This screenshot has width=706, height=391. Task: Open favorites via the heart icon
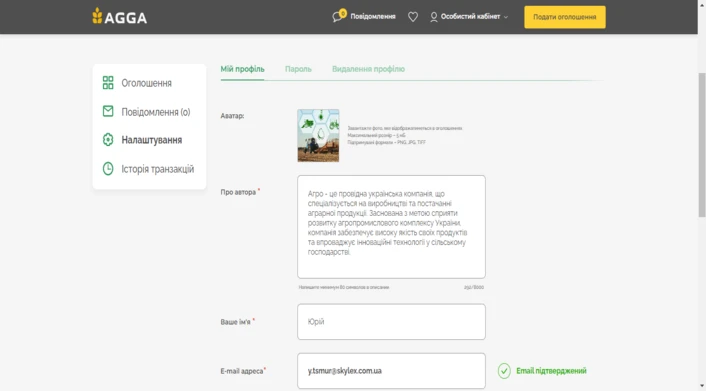pos(412,17)
